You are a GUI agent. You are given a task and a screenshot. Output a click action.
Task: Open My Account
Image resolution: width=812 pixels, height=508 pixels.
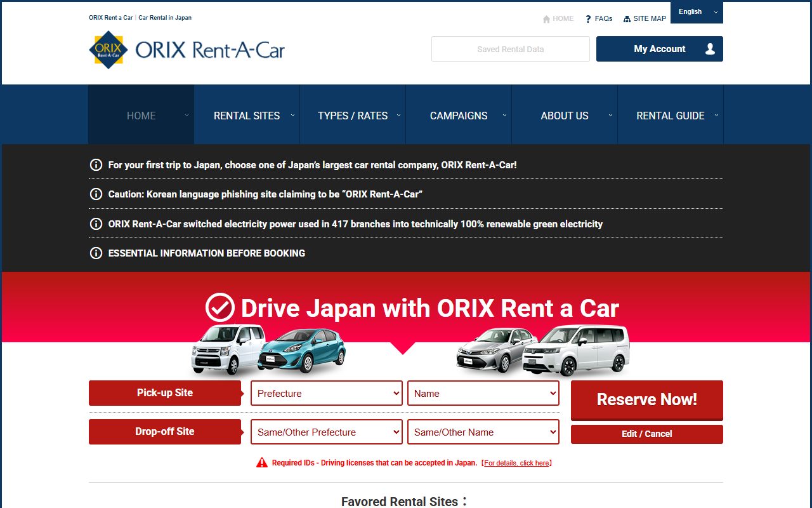click(660, 49)
